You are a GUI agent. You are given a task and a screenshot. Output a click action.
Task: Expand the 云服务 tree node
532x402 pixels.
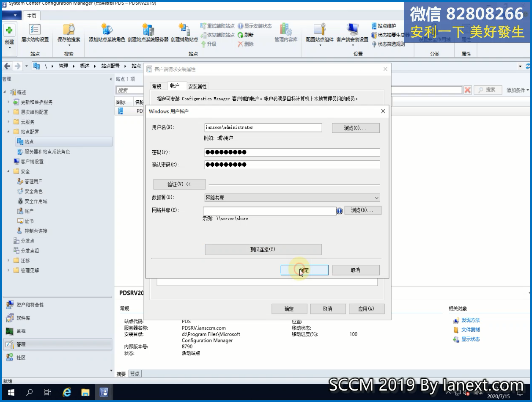point(8,122)
